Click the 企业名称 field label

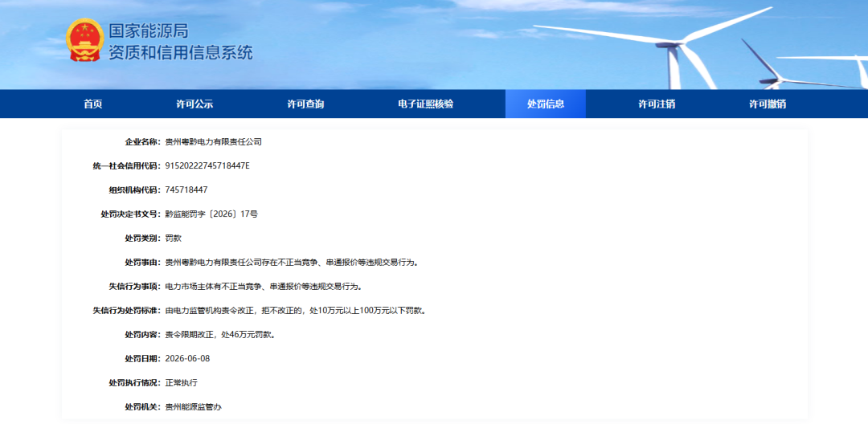[x=143, y=142]
